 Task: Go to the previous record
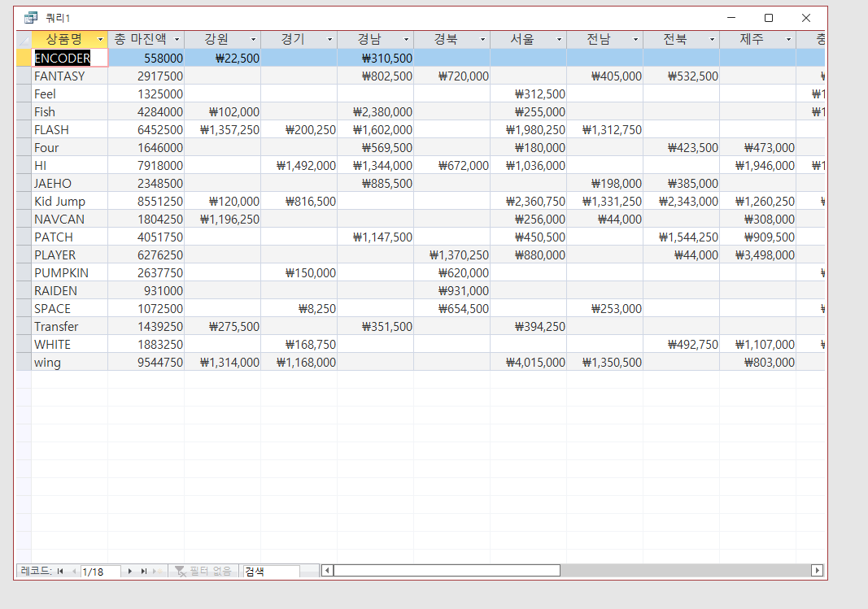[74, 572]
